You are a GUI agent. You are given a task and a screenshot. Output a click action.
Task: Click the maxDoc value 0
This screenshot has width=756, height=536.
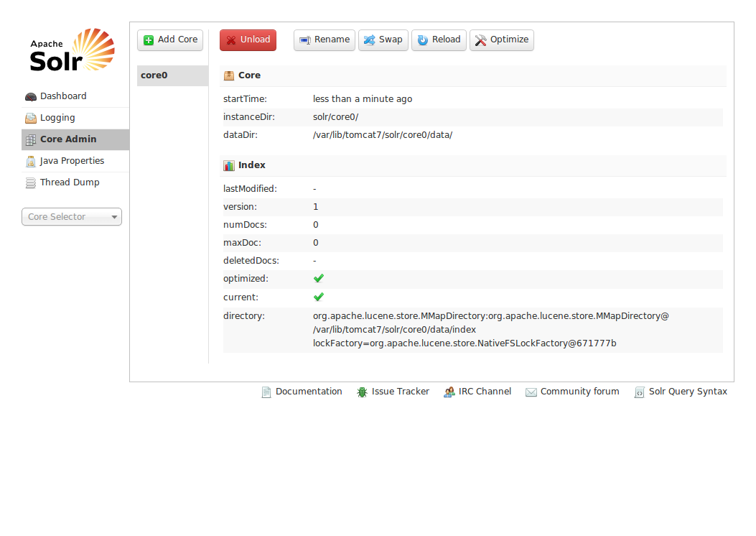click(x=316, y=242)
